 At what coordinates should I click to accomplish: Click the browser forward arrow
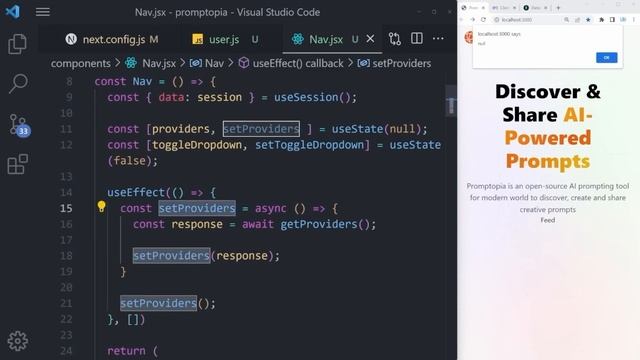[x=473, y=20]
